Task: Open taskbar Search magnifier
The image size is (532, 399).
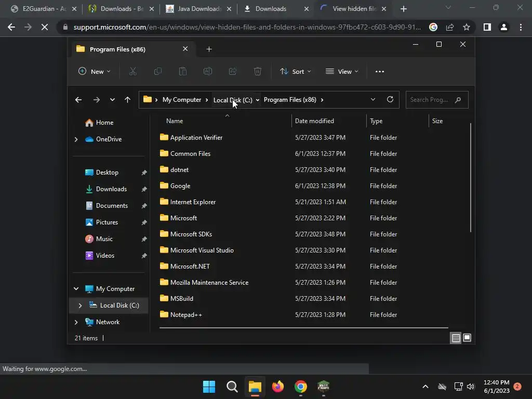Action: click(x=232, y=387)
